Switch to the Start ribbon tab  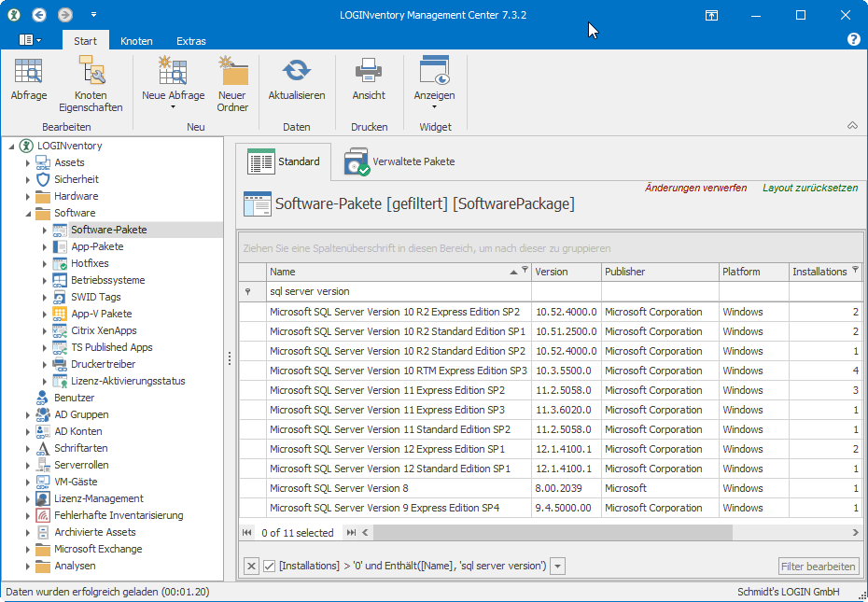(x=85, y=40)
